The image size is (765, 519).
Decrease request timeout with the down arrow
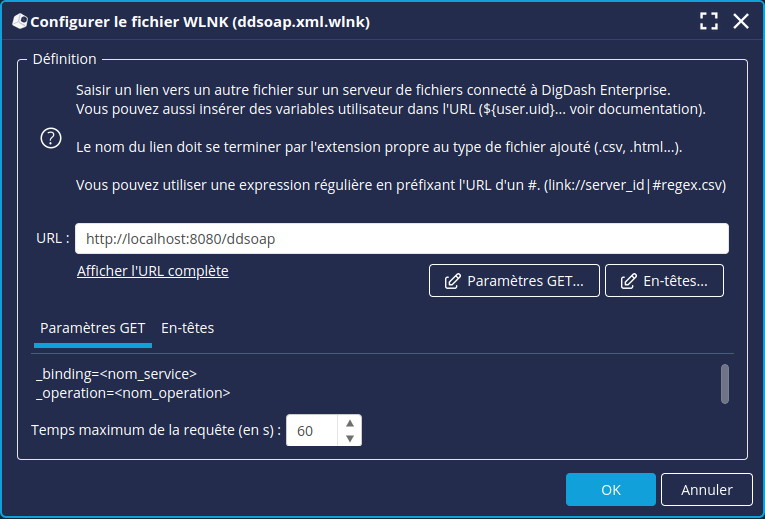(x=349, y=438)
